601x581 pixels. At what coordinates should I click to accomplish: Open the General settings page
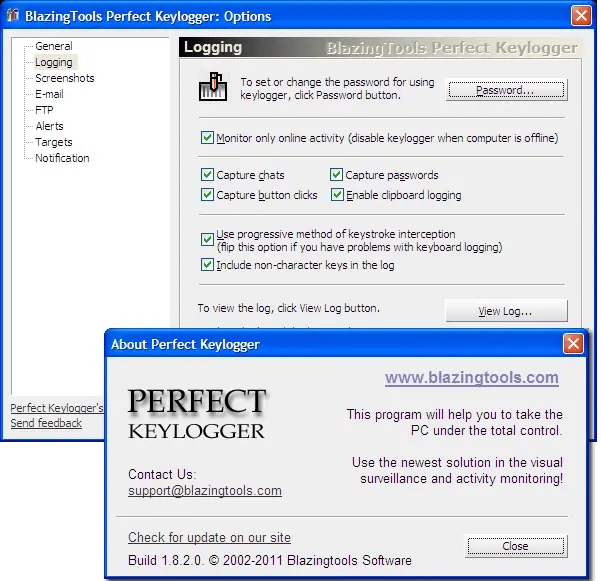point(53,46)
